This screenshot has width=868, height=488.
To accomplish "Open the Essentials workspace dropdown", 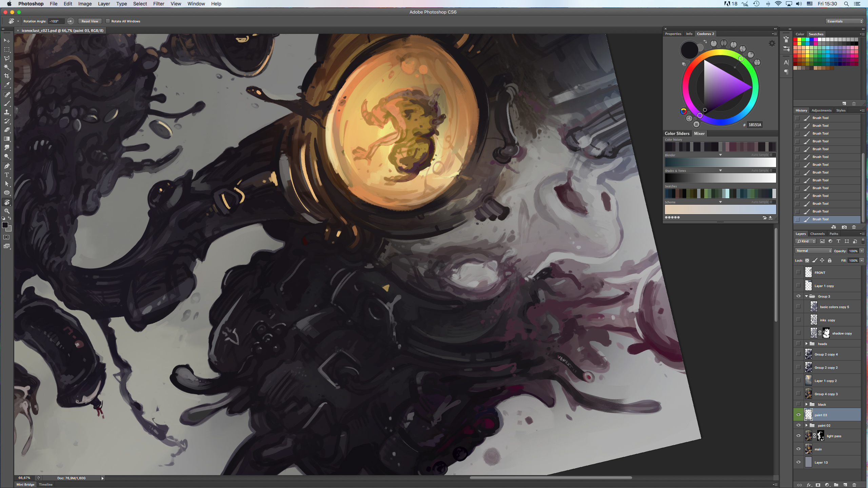I will (844, 21).
